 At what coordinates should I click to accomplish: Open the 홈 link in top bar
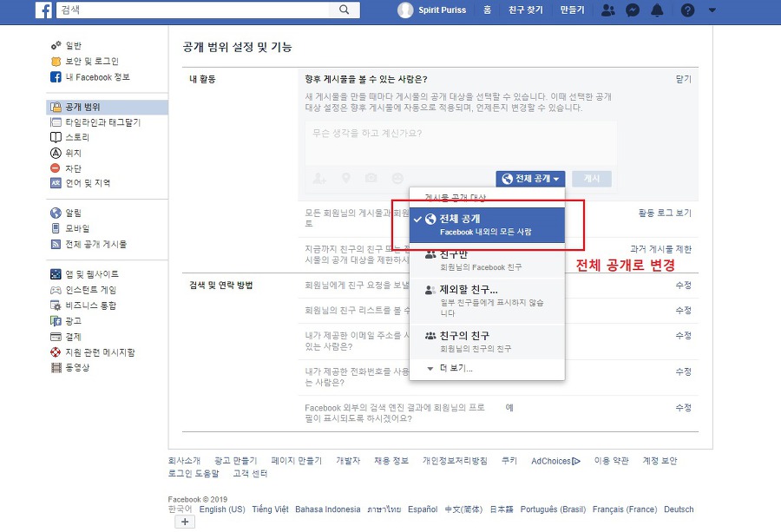point(487,10)
